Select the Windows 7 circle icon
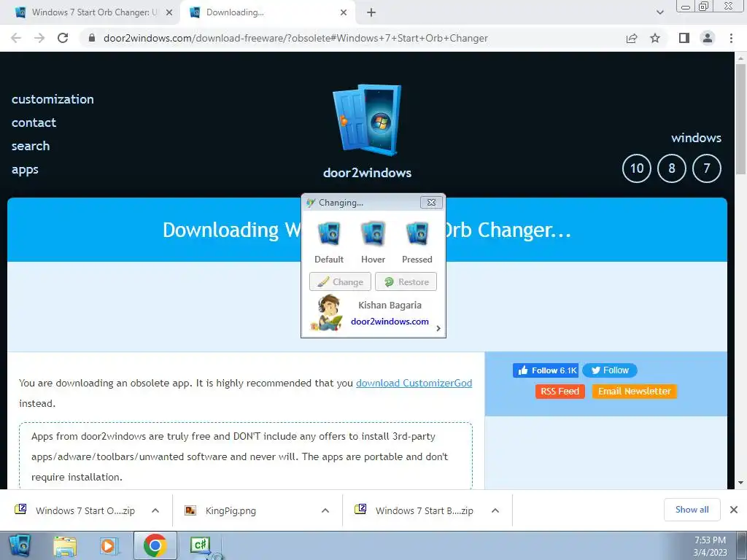The height and width of the screenshot is (560, 747). click(706, 168)
